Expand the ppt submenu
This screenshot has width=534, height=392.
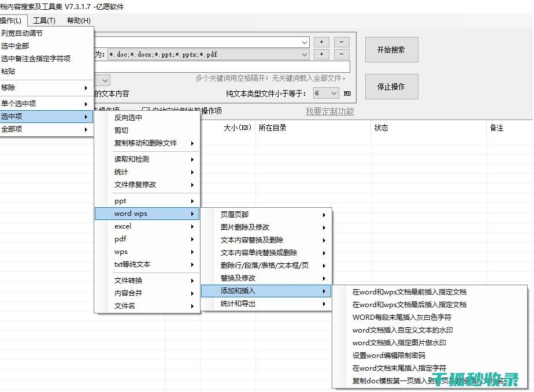click(147, 201)
